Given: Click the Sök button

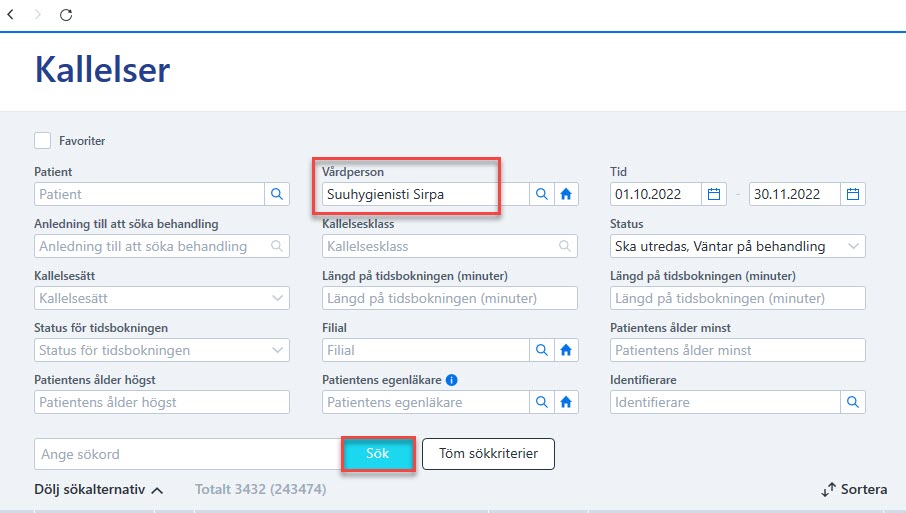Looking at the screenshot, I should [x=378, y=454].
